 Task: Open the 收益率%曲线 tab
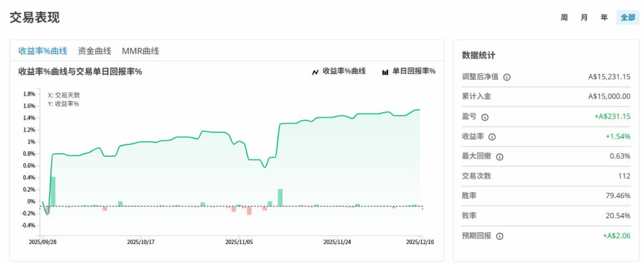(x=43, y=51)
